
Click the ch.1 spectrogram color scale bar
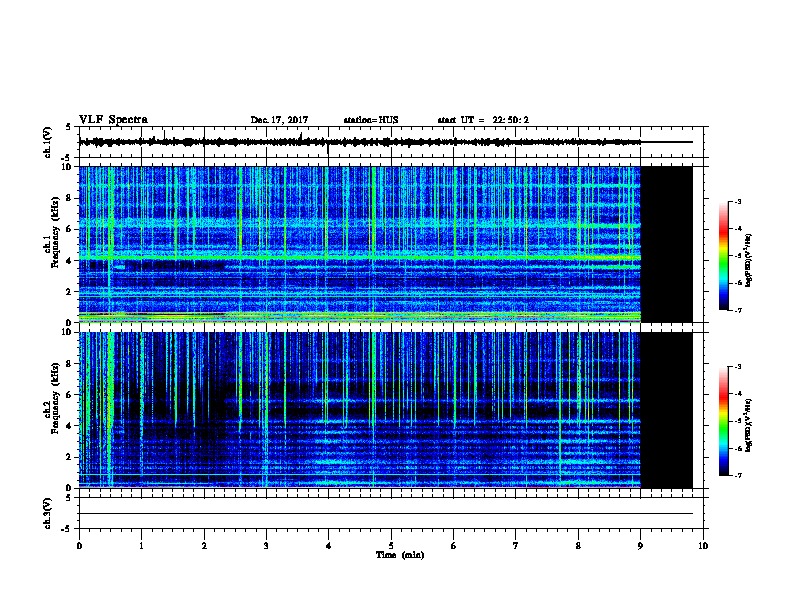(x=724, y=256)
